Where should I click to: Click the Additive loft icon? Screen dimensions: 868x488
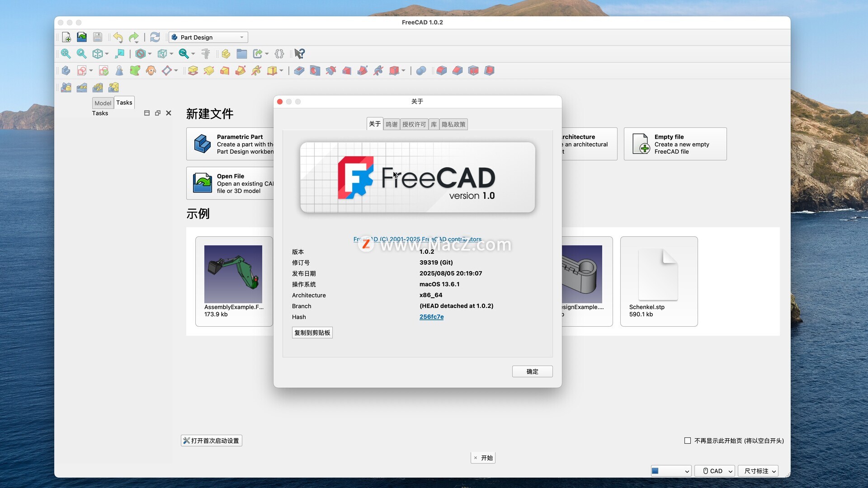(225, 70)
